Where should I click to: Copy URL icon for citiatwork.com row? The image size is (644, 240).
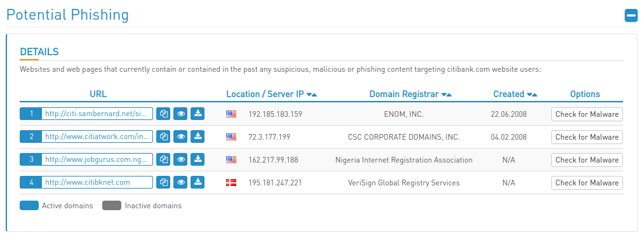(163, 137)
